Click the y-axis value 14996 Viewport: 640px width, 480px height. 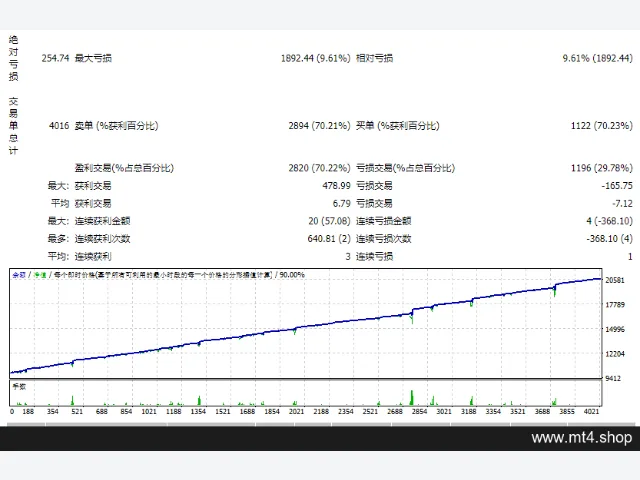point(615,329)
